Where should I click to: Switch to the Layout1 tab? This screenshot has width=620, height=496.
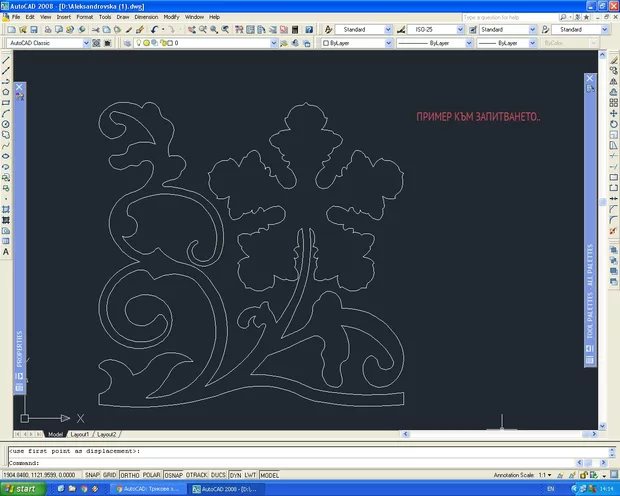point(79,435)
